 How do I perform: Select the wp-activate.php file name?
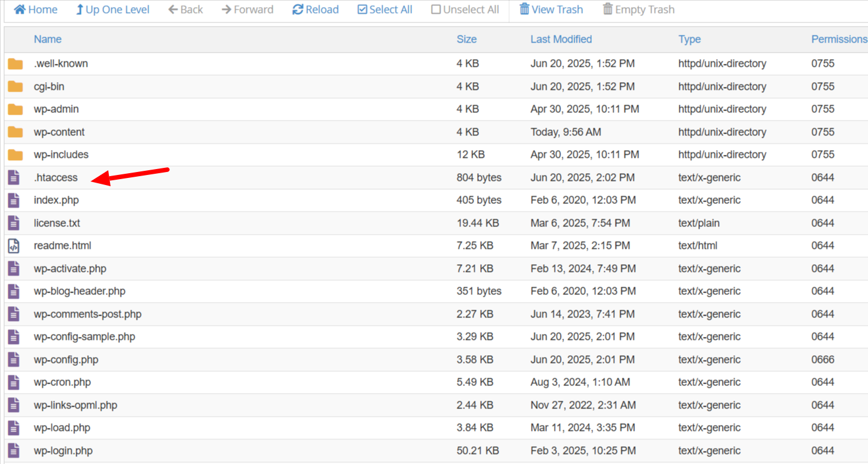click(70, 268)
